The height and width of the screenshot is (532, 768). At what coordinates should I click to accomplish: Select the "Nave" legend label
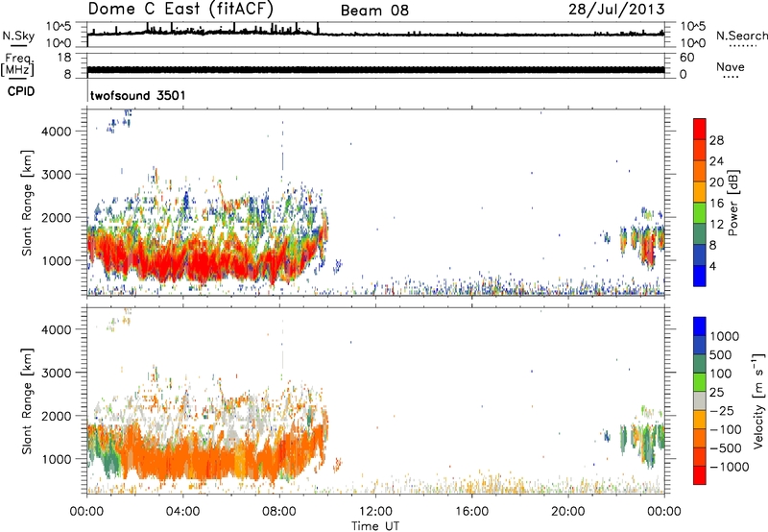point(731,67)
